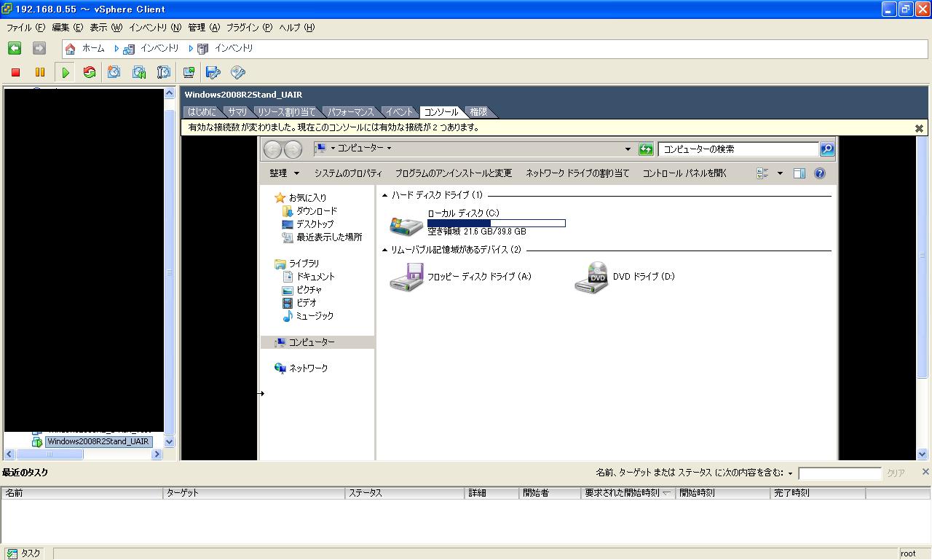Click the Local Disk (C:) capacity bar

496,223
